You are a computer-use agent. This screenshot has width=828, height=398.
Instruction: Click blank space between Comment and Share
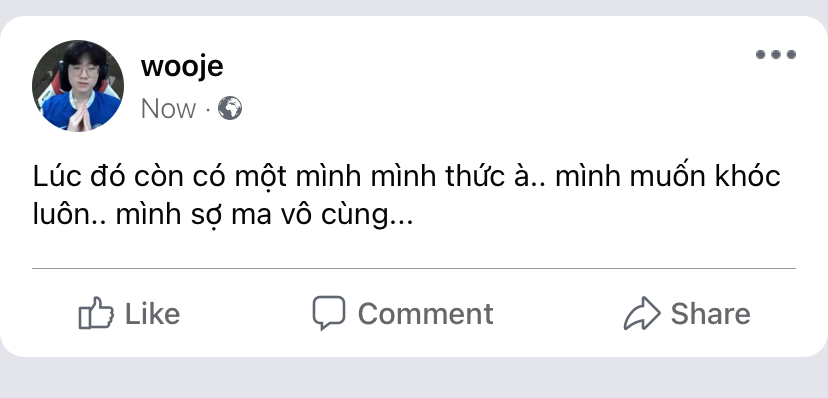coord(558,314)
